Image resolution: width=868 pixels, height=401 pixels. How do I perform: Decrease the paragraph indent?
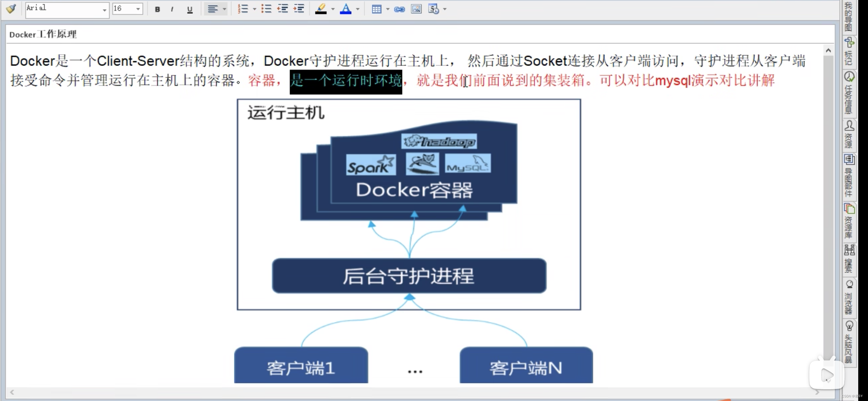click(282, 9)
